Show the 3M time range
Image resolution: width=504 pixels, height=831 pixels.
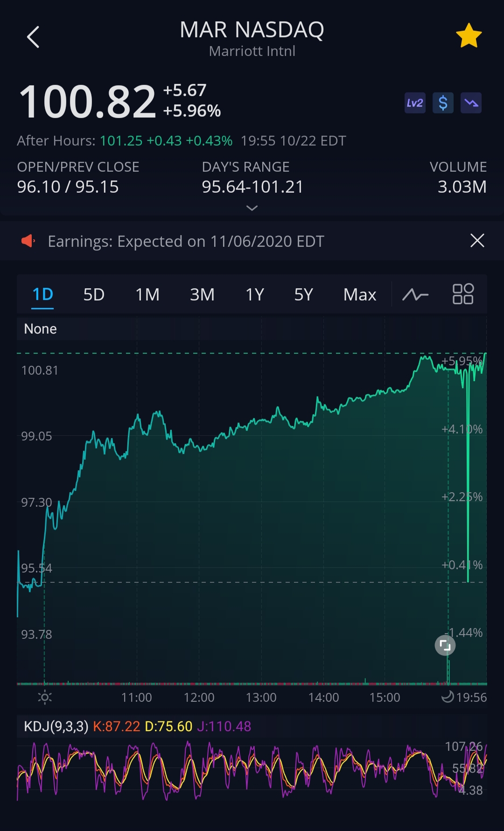202,295
